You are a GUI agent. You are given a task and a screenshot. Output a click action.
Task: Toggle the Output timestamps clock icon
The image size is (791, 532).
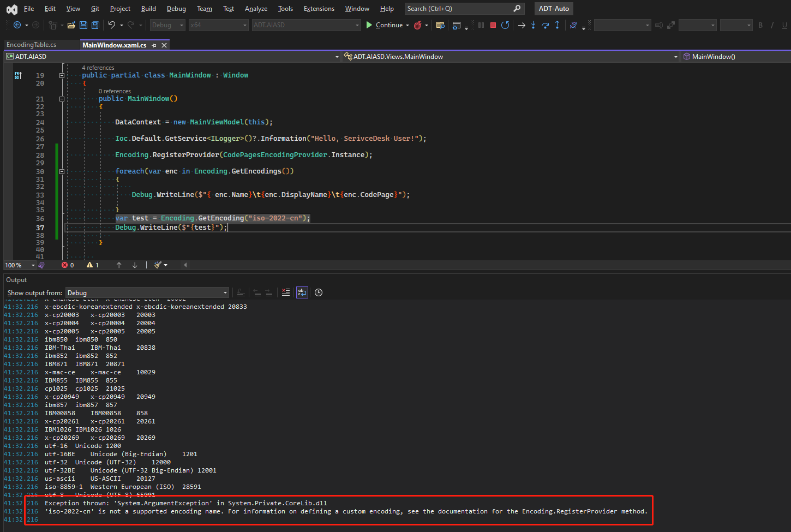319,292
